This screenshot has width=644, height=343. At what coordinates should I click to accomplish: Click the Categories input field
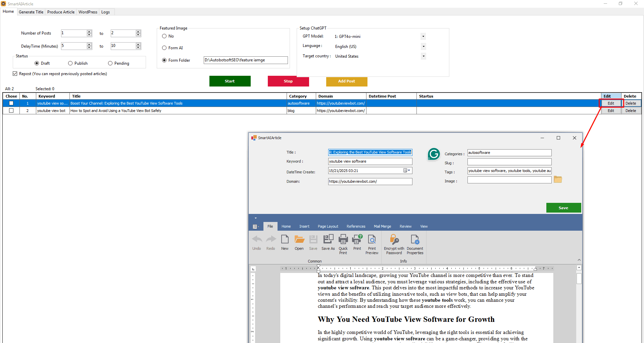pos(509,153)
